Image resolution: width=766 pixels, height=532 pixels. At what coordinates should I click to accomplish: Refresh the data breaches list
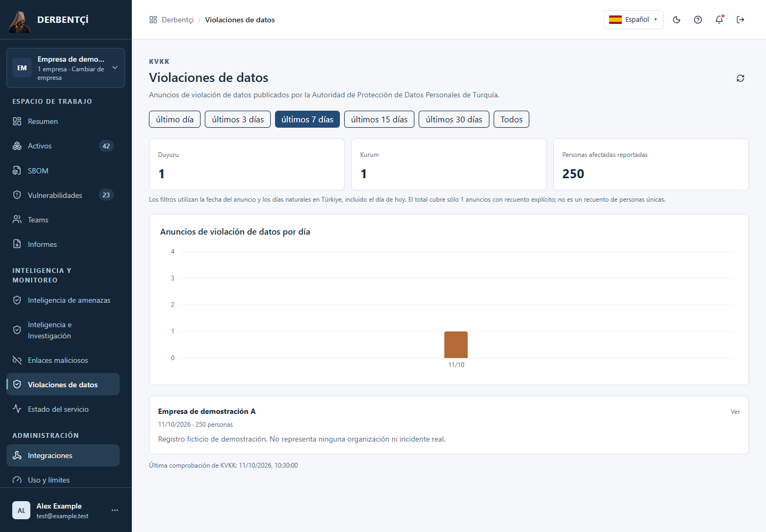tap(740, 78)
